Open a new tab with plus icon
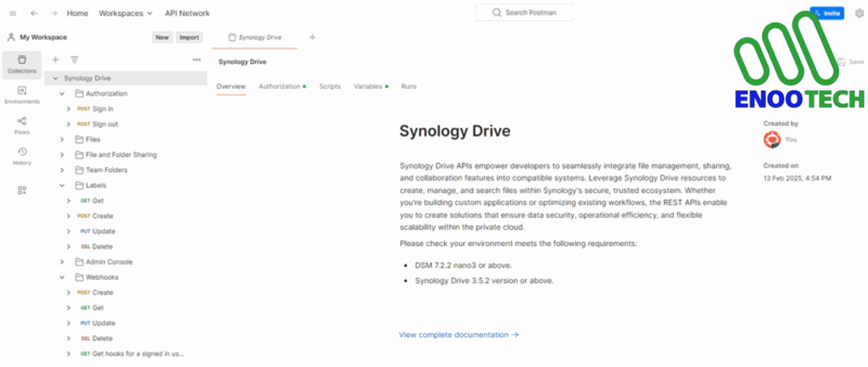This screenshot has width=868, height=367. (x=312, y=37)
